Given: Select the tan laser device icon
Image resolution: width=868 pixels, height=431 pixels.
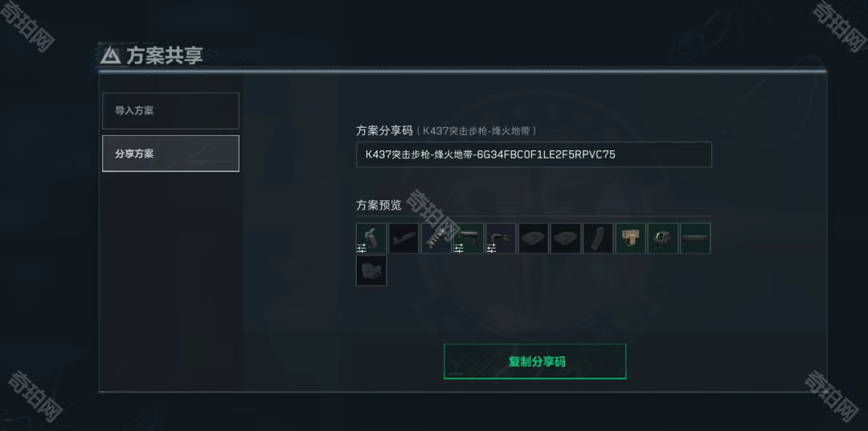Looking at the screenshot, I should (631, 238).
